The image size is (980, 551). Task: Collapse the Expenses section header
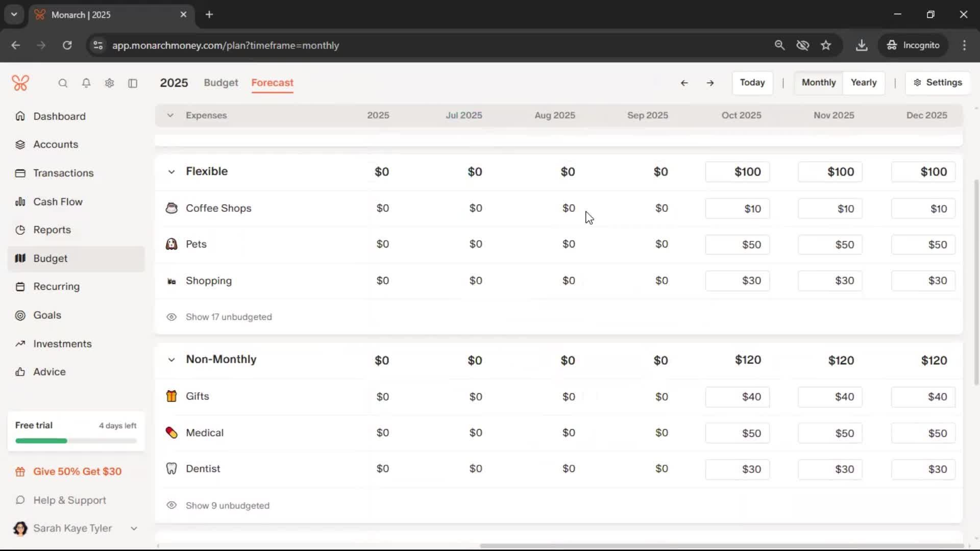[x=170, y=115]
